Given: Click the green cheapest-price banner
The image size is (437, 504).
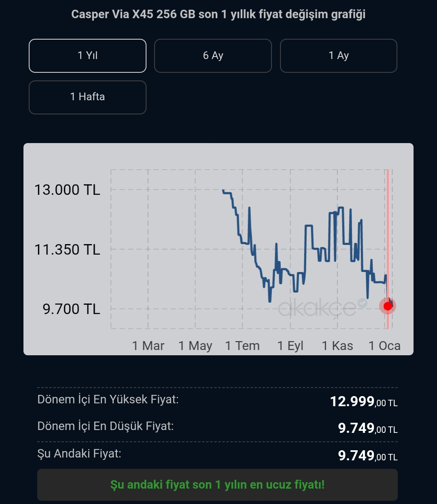Looking at the screenshot, I should [x=217, y=485].
